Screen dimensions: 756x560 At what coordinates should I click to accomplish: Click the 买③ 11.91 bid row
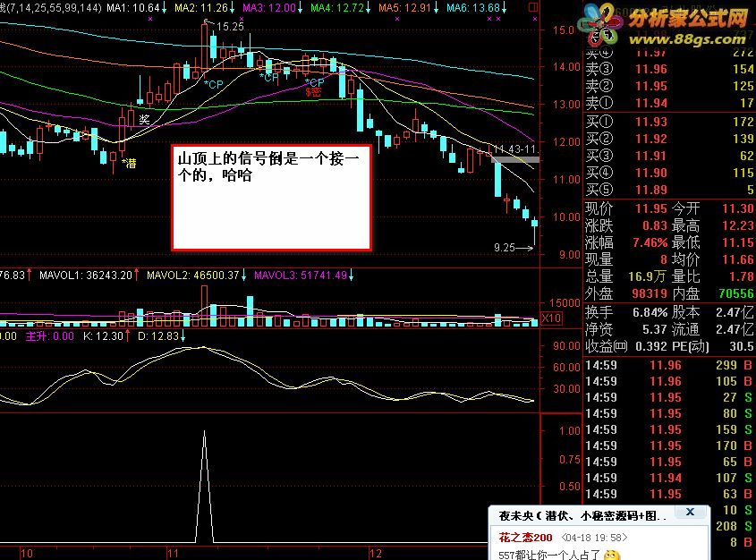670,156
